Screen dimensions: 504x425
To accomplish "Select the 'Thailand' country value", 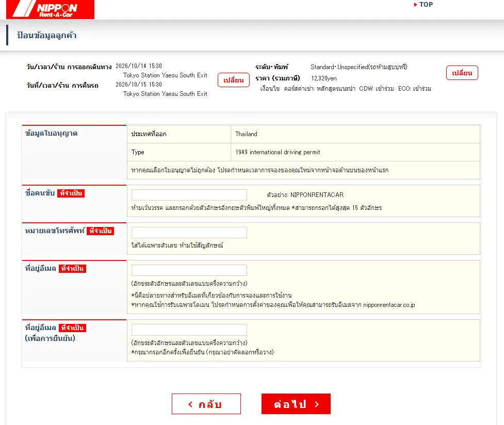I will [246, 134].
